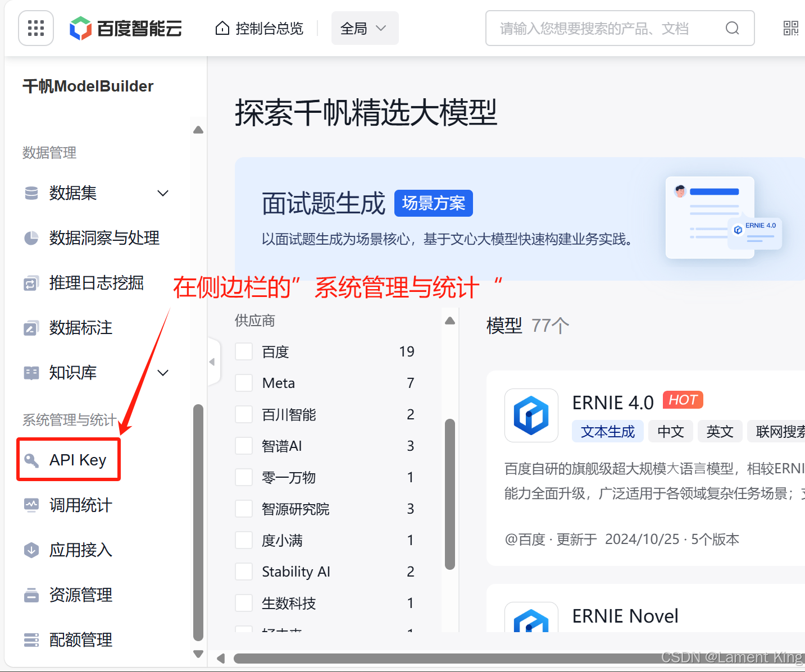
Task: Check the 百度 supplier checkbox
Action: pyautogui.click(x=244, y=351)
